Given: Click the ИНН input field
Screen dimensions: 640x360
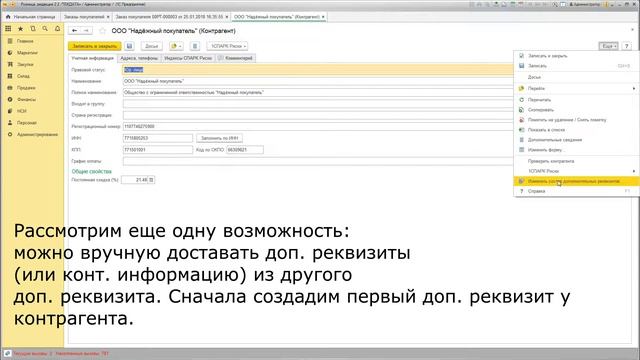Looking at the screenshot, I should click(158, 138).
